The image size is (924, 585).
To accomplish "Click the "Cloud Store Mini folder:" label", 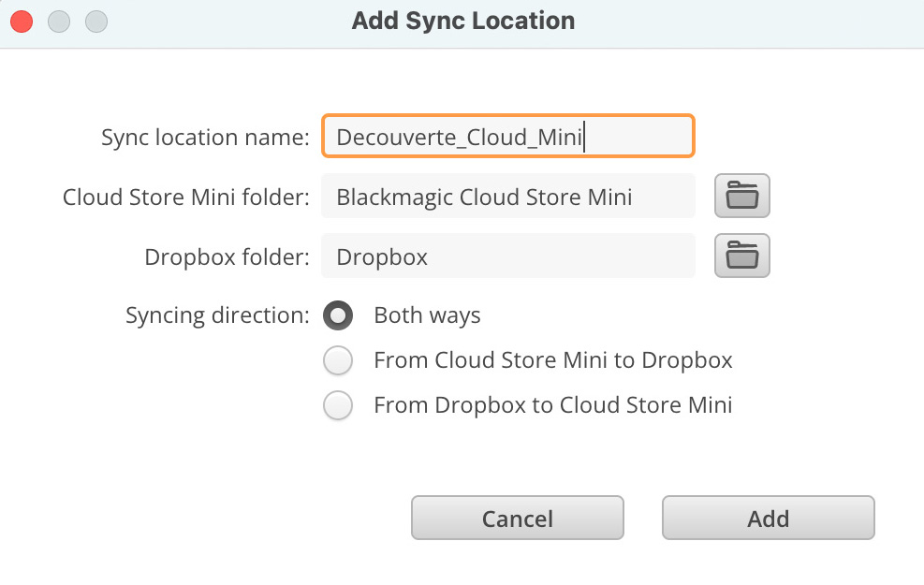I will coord(185,197).
